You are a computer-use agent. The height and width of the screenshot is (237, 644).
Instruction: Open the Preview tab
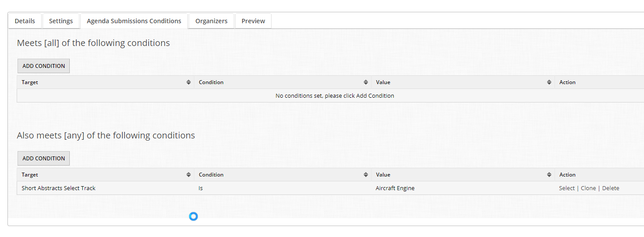click(x=253, y=21)
